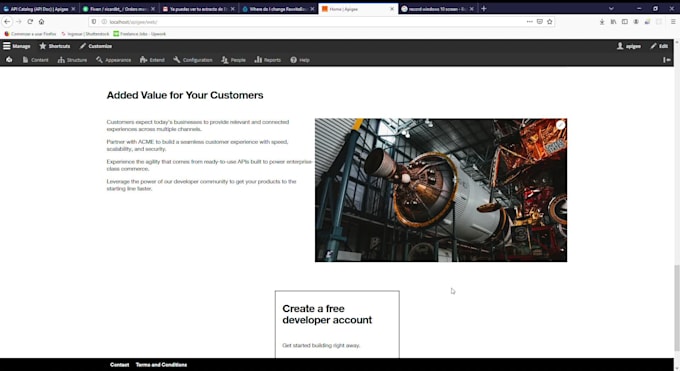Switch to the API Catalog (API Doc) tab

click(x=39, y=9)
